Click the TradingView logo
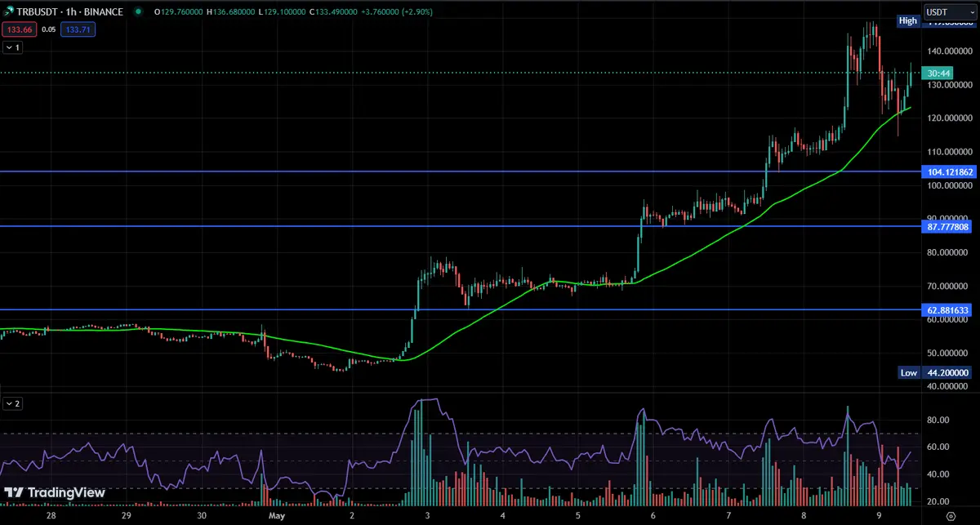This screenshot has height=525, width=980. [x=54, y=493]
